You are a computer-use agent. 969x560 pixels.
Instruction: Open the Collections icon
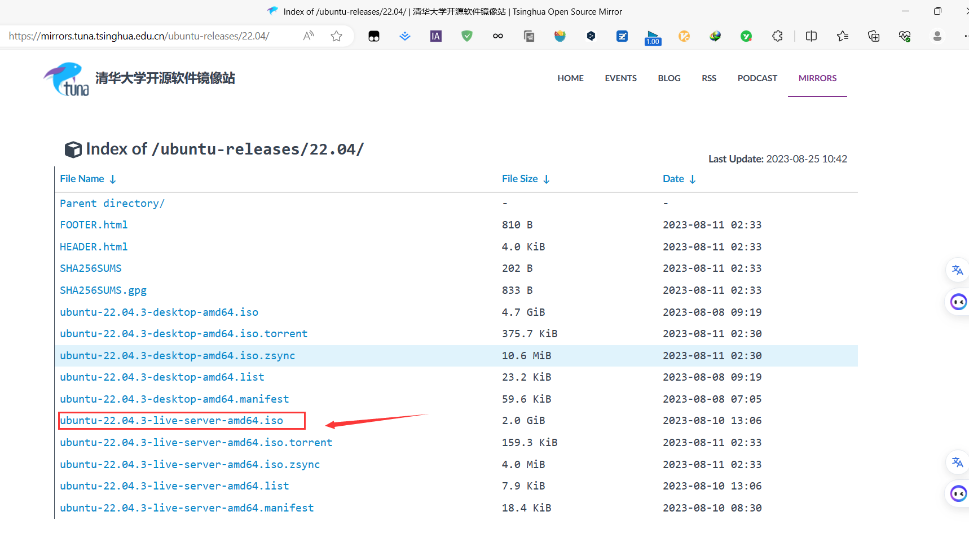[x=874, y=36]
